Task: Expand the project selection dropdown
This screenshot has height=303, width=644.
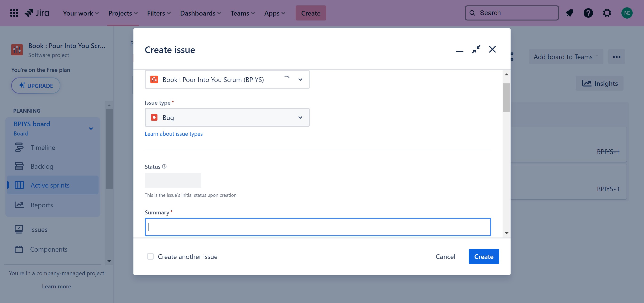Action: pyautogui.click(x=300, y=79)
